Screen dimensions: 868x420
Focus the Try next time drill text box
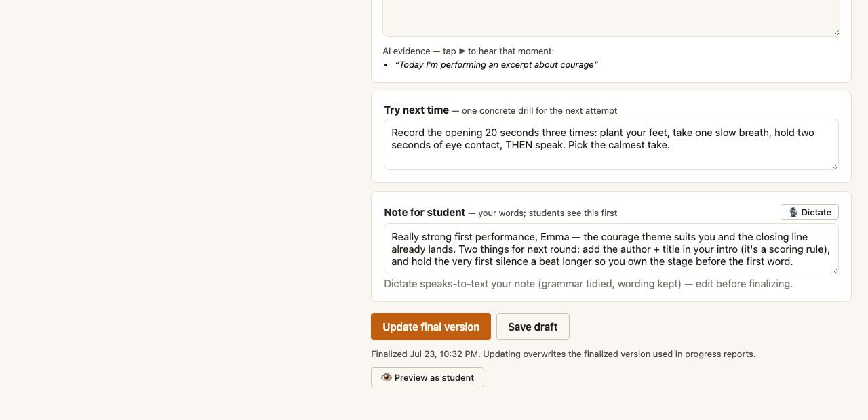point(611,144)
